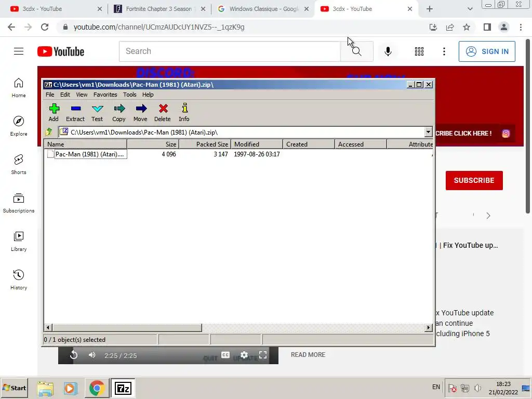Click the red SUBSCRIBE button
532x399 pixels.
coord(474,180)
